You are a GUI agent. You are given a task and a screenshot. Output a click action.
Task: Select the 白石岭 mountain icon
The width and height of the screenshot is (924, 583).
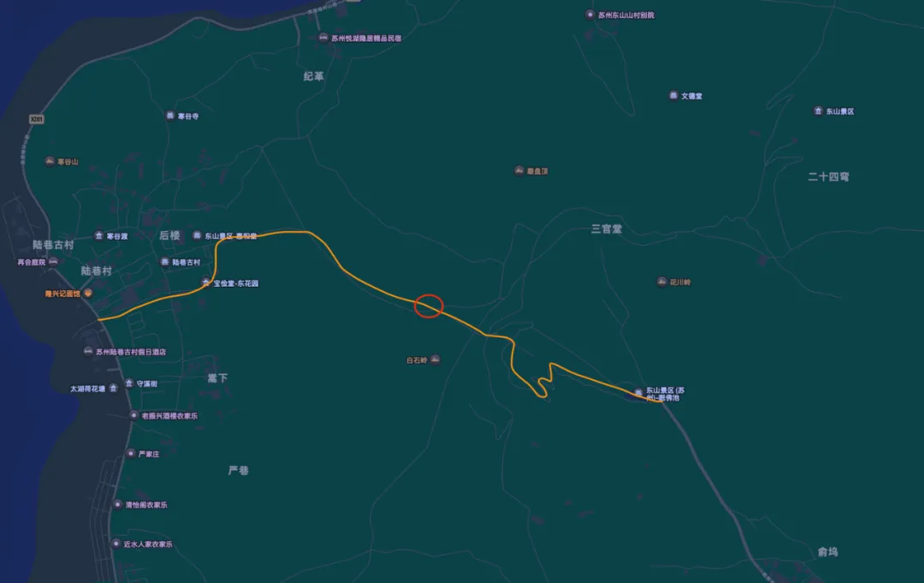pos(435,360)
